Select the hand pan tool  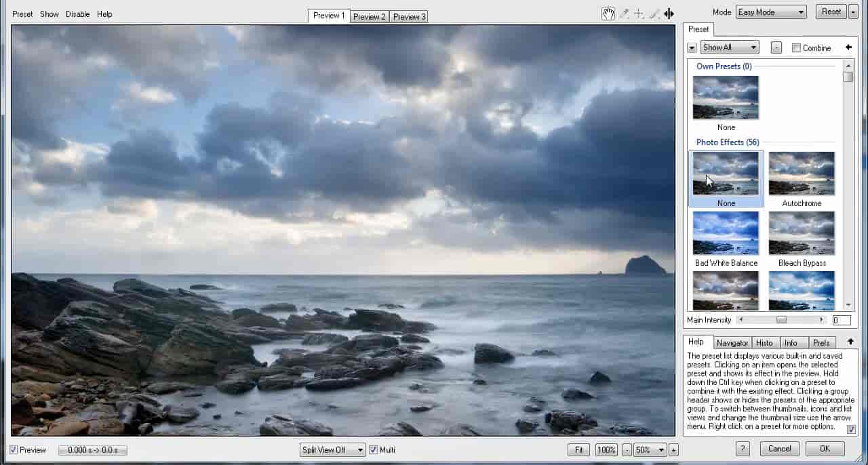click(608, 14)
